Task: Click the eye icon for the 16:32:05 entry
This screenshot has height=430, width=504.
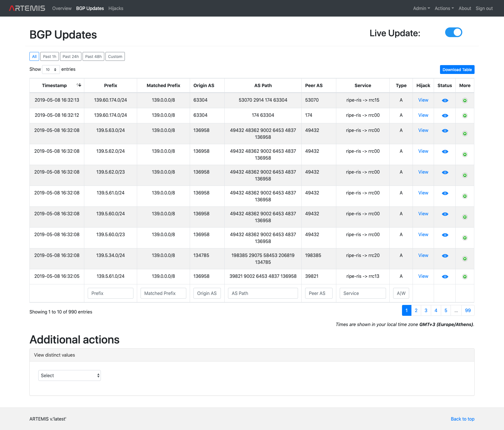Action: pos(445,277)
